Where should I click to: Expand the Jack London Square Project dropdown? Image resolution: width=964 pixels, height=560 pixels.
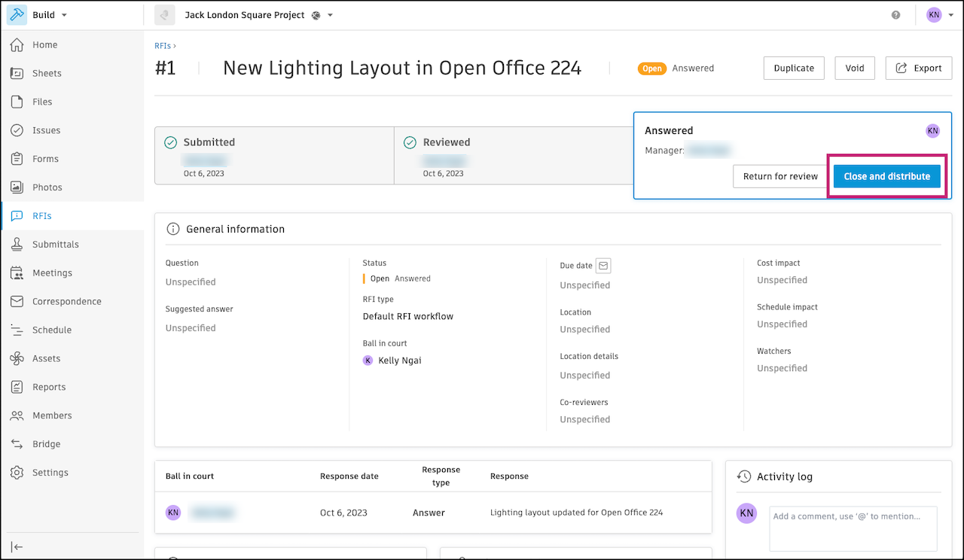pyautogui.click(x=330, y=15)
